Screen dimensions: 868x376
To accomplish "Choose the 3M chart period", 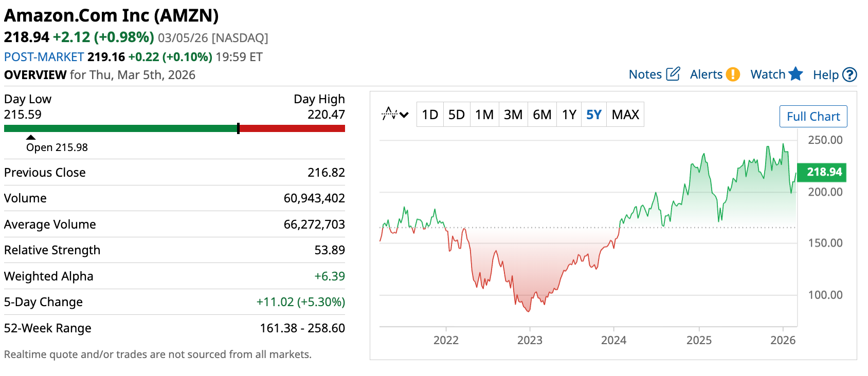I will tap(513, 115).
